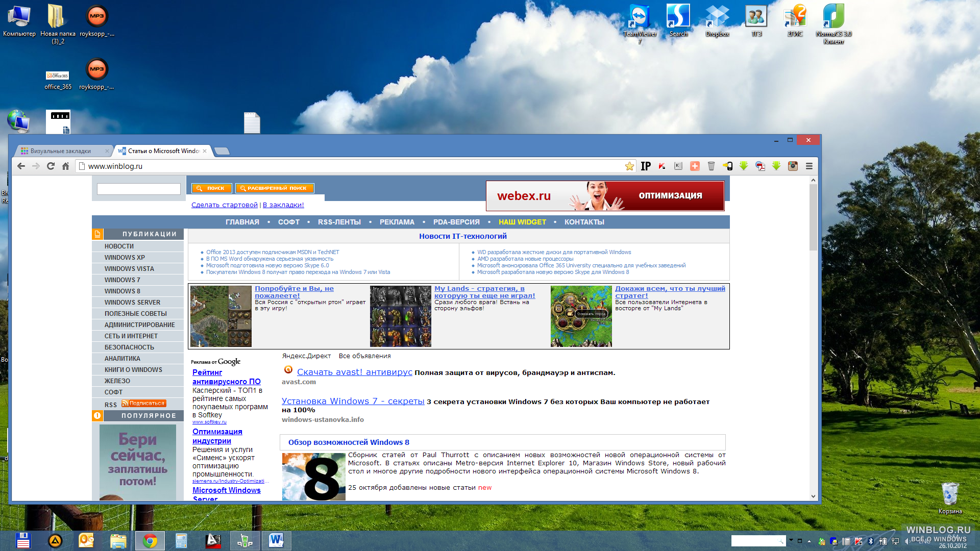Open БЕЗОПАСНОСТЬ sidebar section

[x=138, y=347]
